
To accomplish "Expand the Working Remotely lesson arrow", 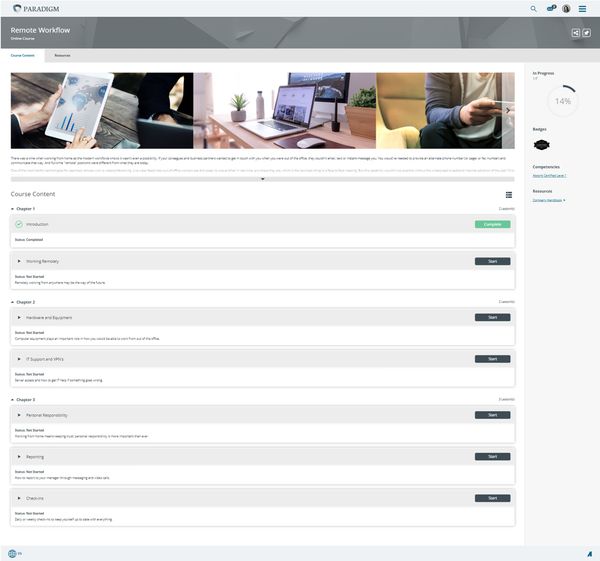I will click(19, 261).
